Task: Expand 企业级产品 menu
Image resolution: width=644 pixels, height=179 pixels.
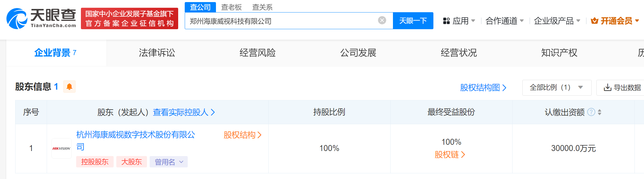Action: point(557,21)
